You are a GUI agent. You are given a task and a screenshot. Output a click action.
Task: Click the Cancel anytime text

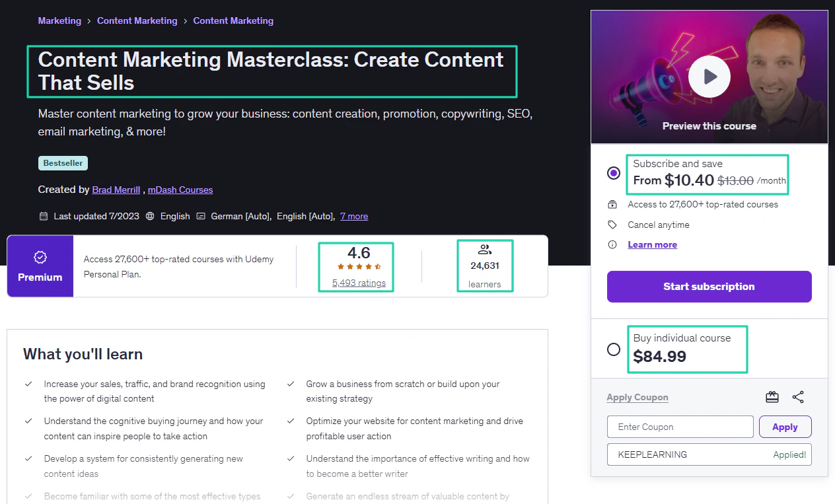pos(659,225)
